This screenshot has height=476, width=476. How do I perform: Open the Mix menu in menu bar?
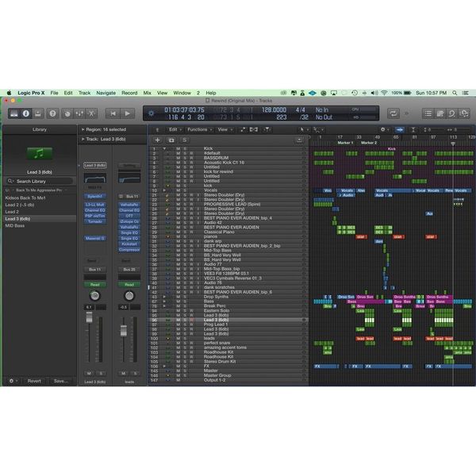(148, 93)
